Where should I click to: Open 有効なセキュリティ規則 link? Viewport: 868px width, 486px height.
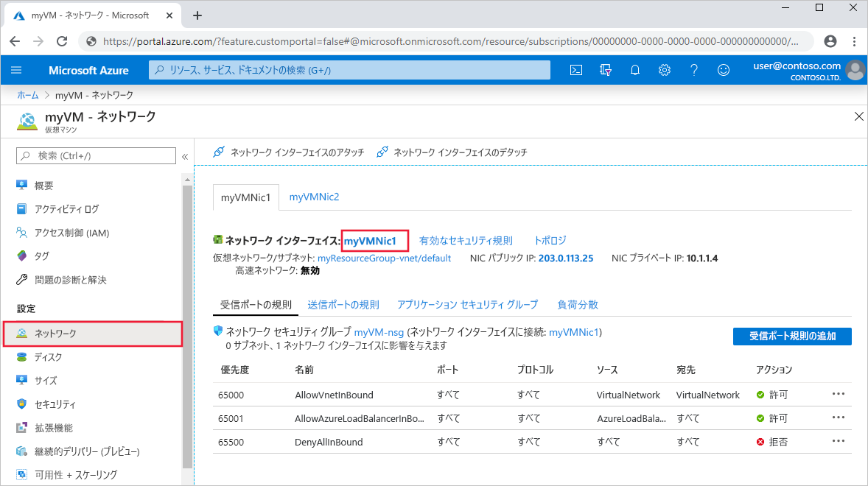[466, 241]
